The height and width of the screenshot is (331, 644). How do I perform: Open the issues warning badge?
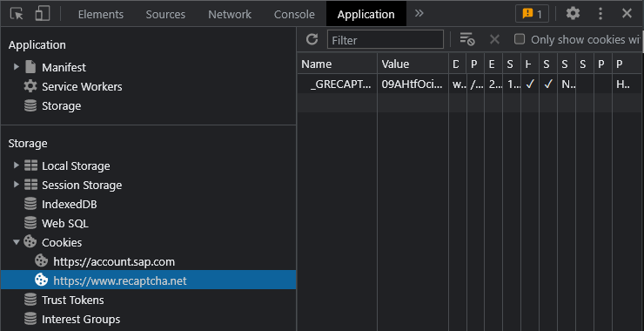(533, 14)
